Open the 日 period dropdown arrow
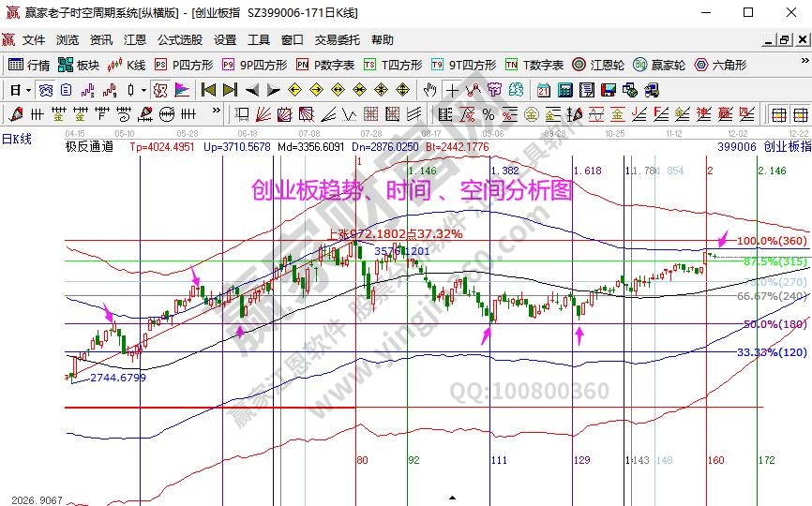Image resolution: width=812 pixels, height=506 pixels. [28, 91]
